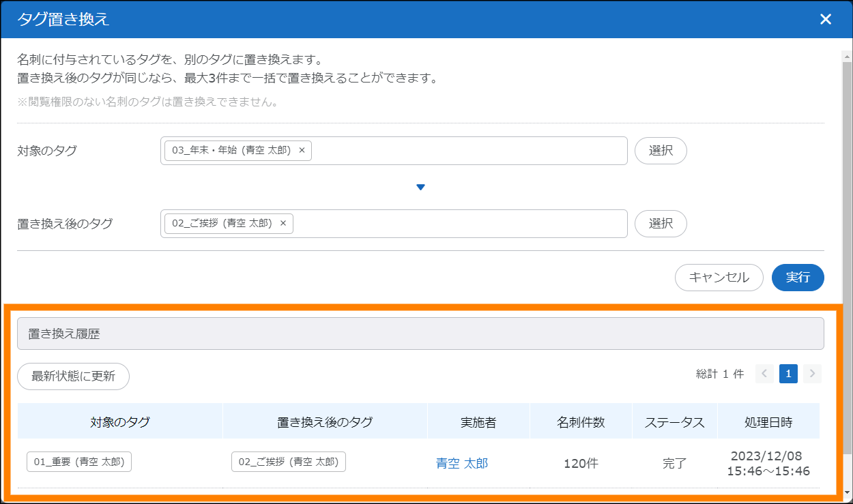Screen dimensions: 853x504
Task: Open 選択 for 置き換え後のタグ
Action: click(660, 223)
